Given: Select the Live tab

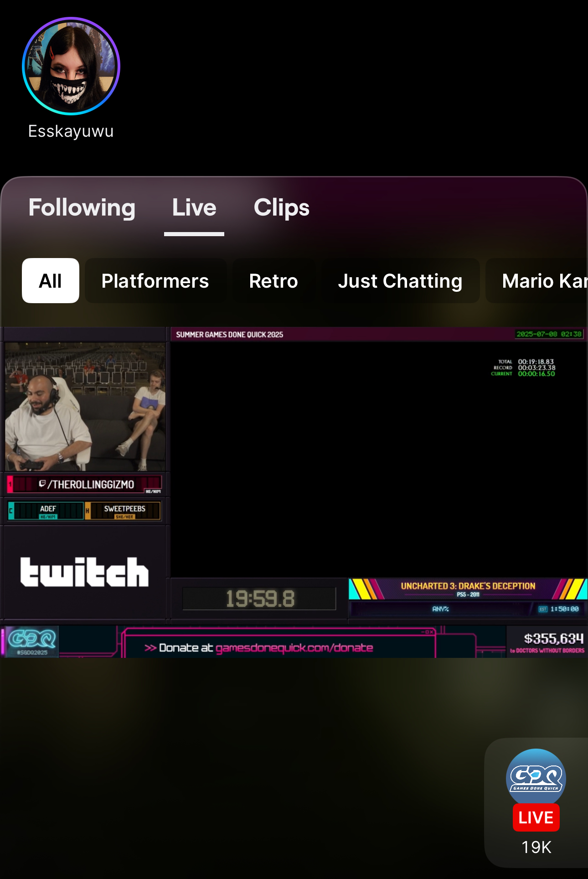Looking at the screenshot, I should point(194,207).
